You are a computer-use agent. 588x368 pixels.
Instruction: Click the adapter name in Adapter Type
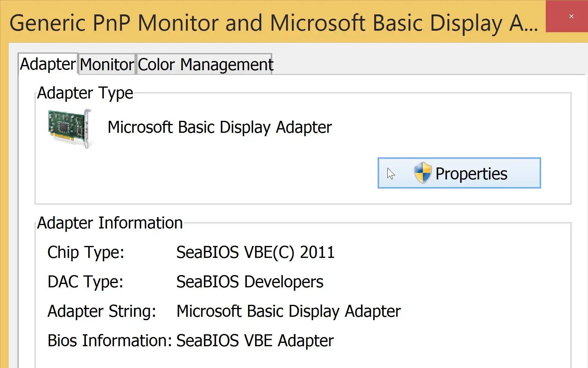click(219, 127)
